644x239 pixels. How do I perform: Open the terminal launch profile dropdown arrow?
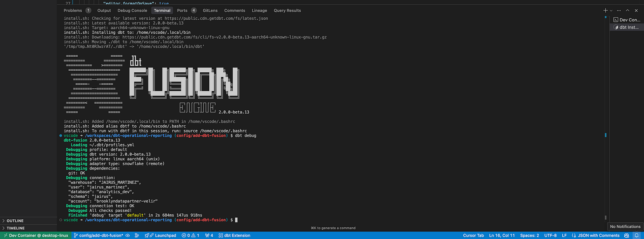tap(611, 11)
